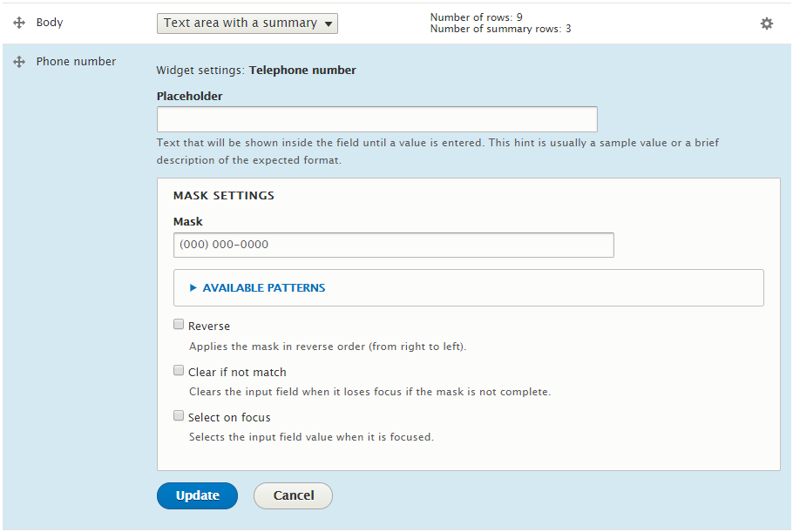This screenshot has height=532, width=793.
Task: Click the Cancel button
Action: point(294,495)
